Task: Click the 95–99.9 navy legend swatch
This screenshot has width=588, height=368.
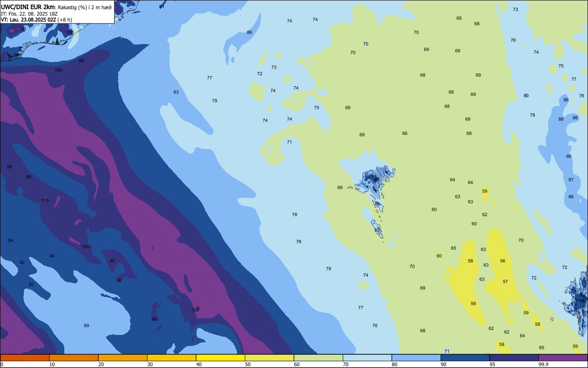Action: click(514, 357)
